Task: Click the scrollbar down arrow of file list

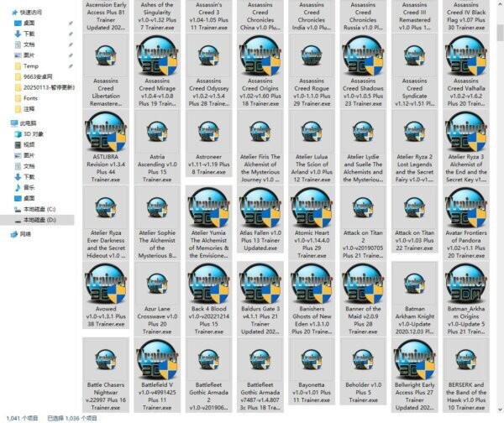Action: 500,410
